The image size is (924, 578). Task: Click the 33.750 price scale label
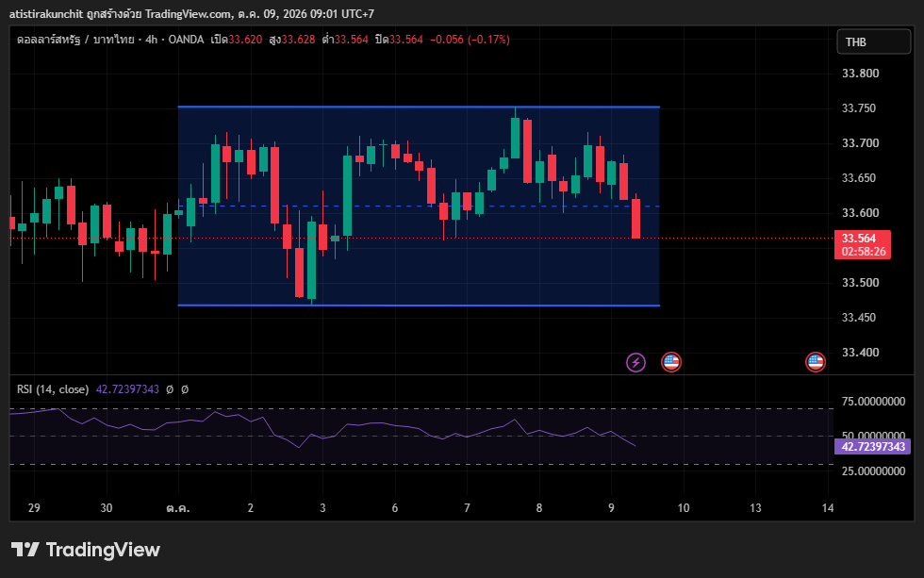pyautogui.click(x=859, y=107)
